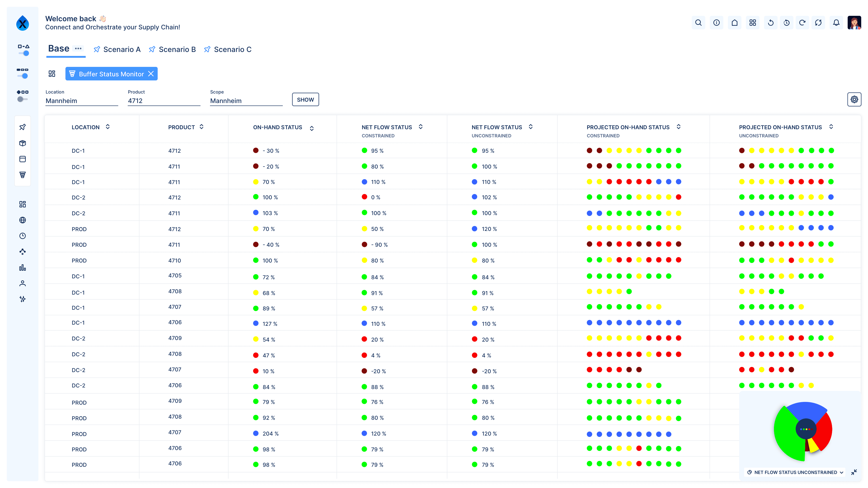Click the Product input field

point(164,101)
